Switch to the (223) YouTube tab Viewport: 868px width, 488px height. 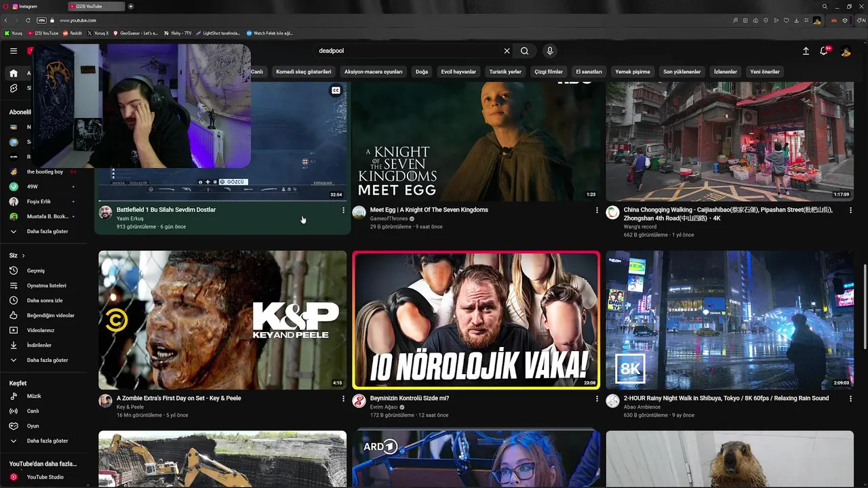(96, 6)
